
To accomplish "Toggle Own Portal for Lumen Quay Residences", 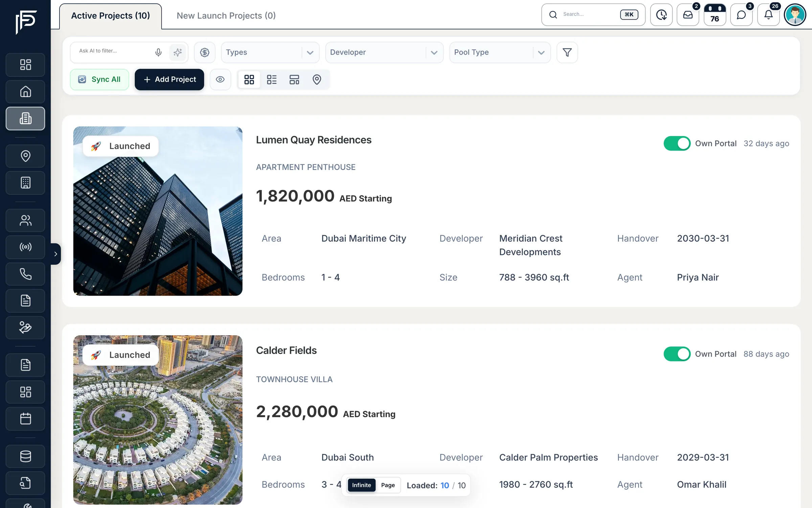I will tap(677, 143).
